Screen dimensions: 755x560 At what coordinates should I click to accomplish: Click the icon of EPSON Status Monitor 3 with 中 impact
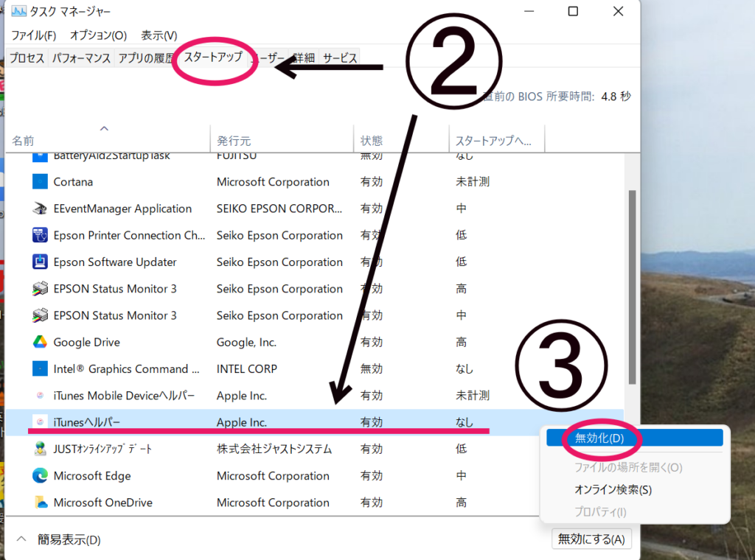coord(40,315)
